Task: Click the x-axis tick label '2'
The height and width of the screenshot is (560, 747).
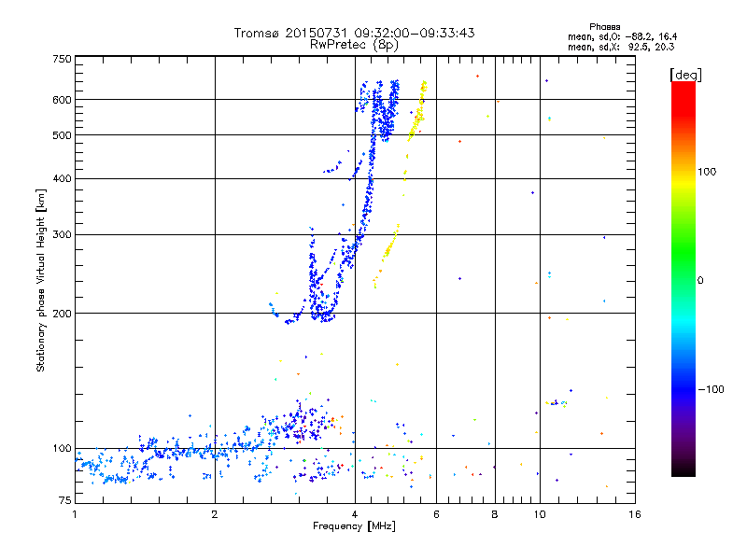Action: coord(215,514)
